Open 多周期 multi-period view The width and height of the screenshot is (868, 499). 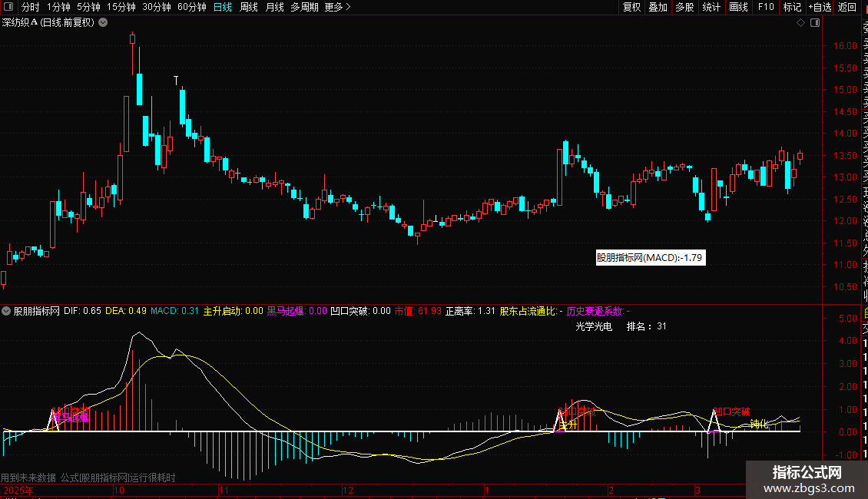pos(304,7)
